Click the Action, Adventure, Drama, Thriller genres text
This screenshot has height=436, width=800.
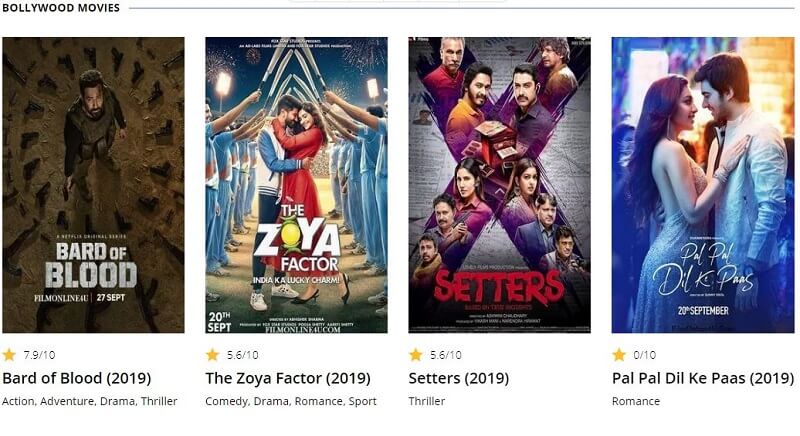pyautogui.click(x=89, y=401)
